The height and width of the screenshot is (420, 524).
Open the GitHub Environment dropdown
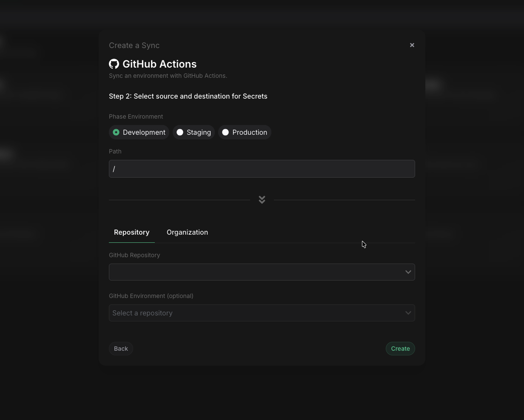[262, 313]
